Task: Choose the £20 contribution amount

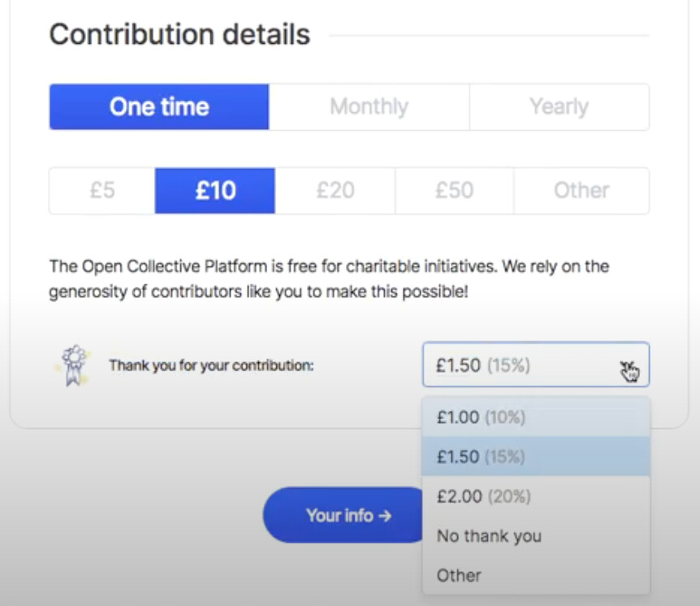Action: [335, 191]
